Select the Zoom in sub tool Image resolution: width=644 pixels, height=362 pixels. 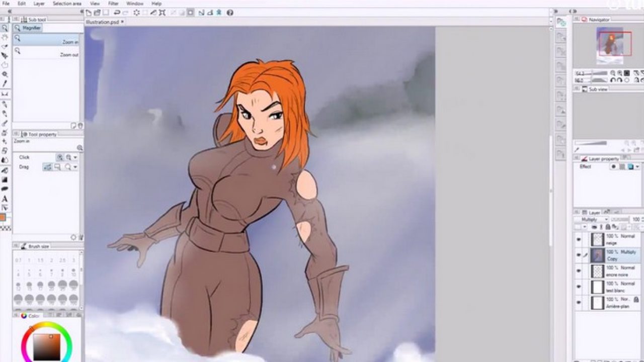tap(46, 40)
